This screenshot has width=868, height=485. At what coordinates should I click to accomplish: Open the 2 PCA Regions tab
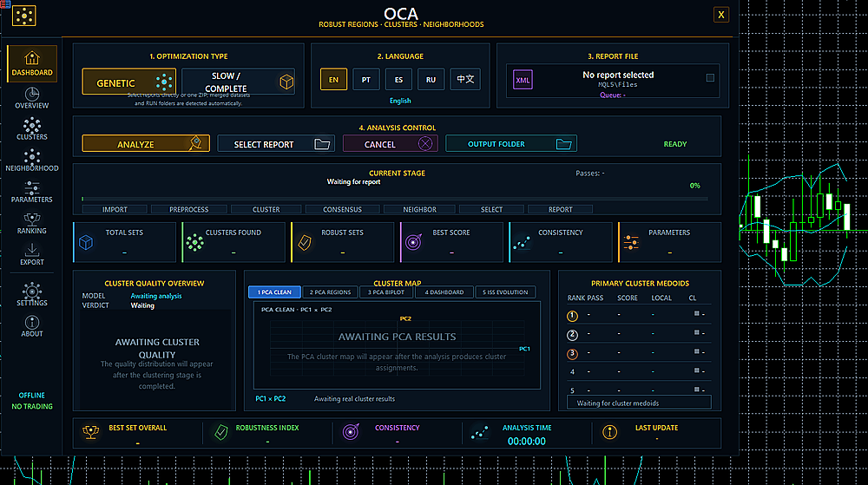(330, 292)
